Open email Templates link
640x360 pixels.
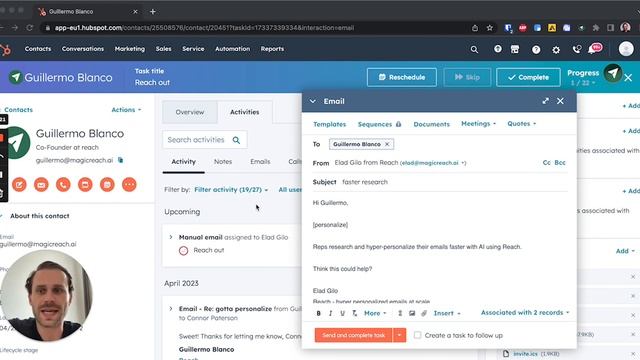pos(329,124)
